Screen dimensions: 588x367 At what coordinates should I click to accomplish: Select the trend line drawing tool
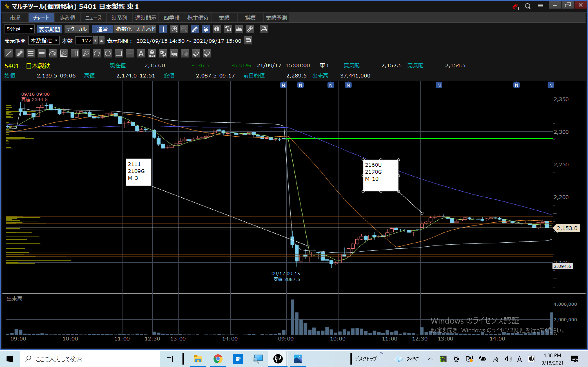tap(9, 53)
